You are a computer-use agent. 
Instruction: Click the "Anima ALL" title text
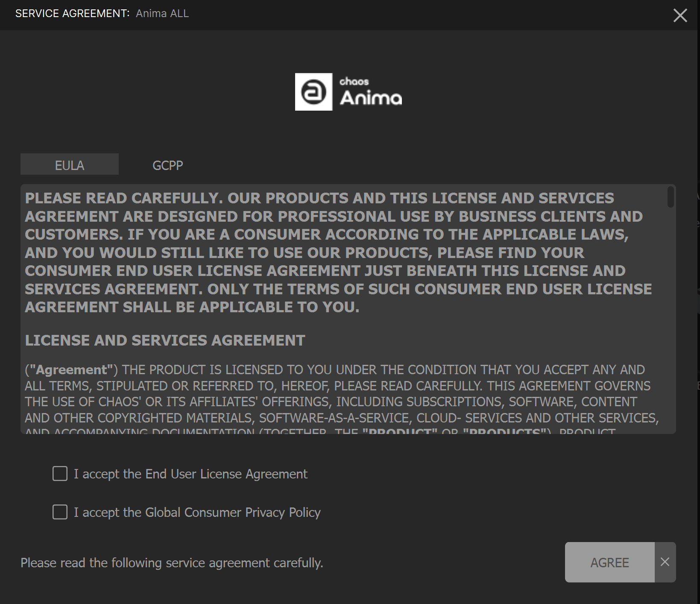point(162,14)
